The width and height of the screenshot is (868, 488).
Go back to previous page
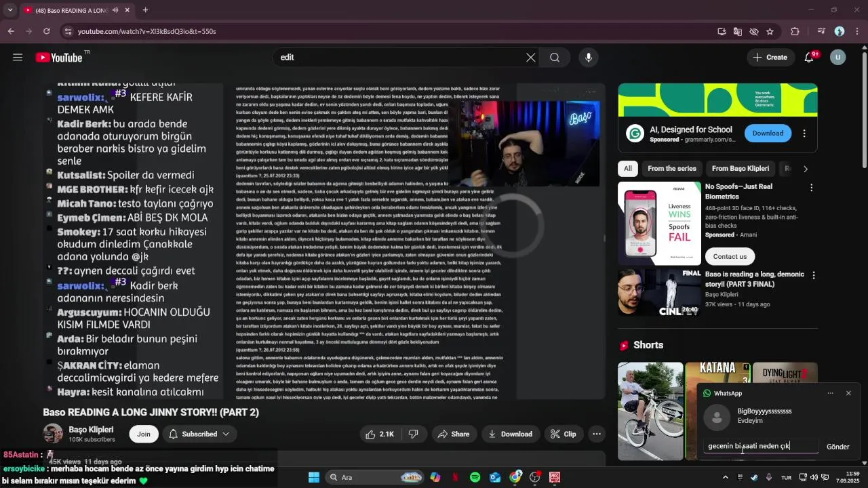coord(11,31)
